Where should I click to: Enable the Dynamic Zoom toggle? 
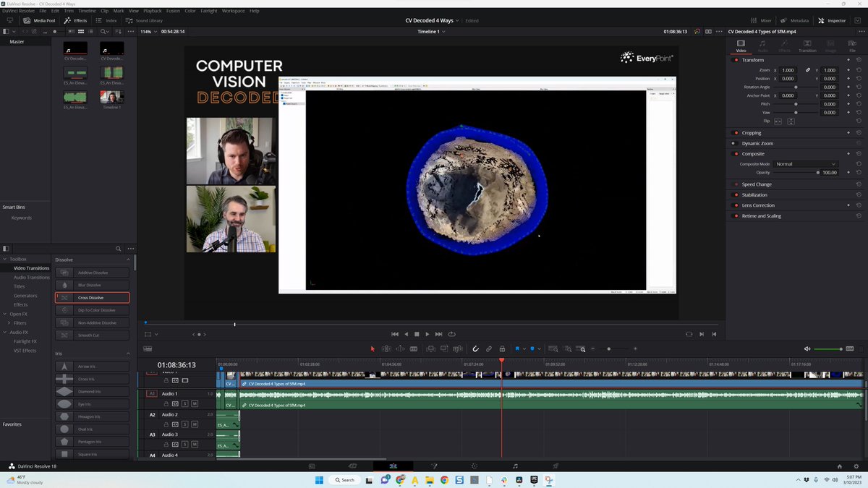click(x=736, y=143)
